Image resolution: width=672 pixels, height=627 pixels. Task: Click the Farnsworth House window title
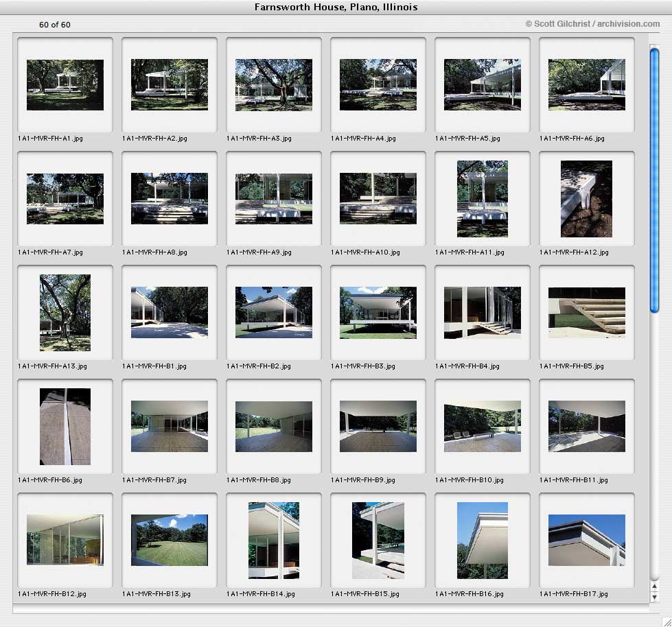pyautogui.click(x=336, y=7)
